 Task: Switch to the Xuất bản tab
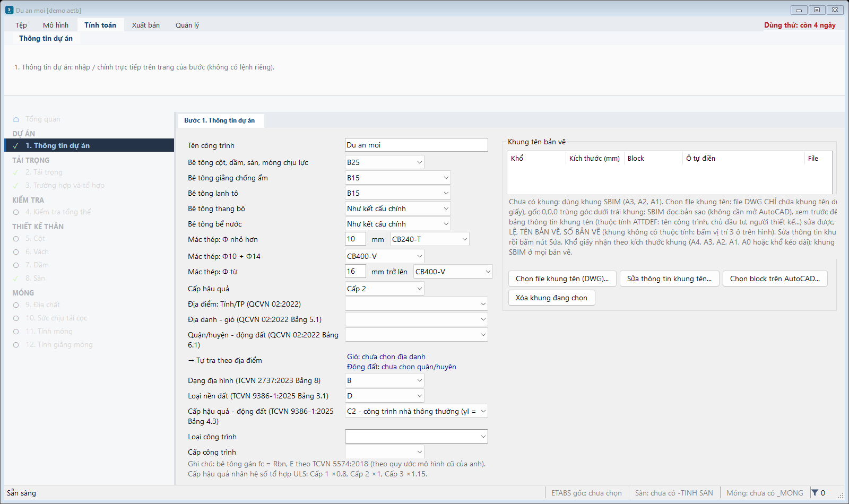click(x=146, y=25)
